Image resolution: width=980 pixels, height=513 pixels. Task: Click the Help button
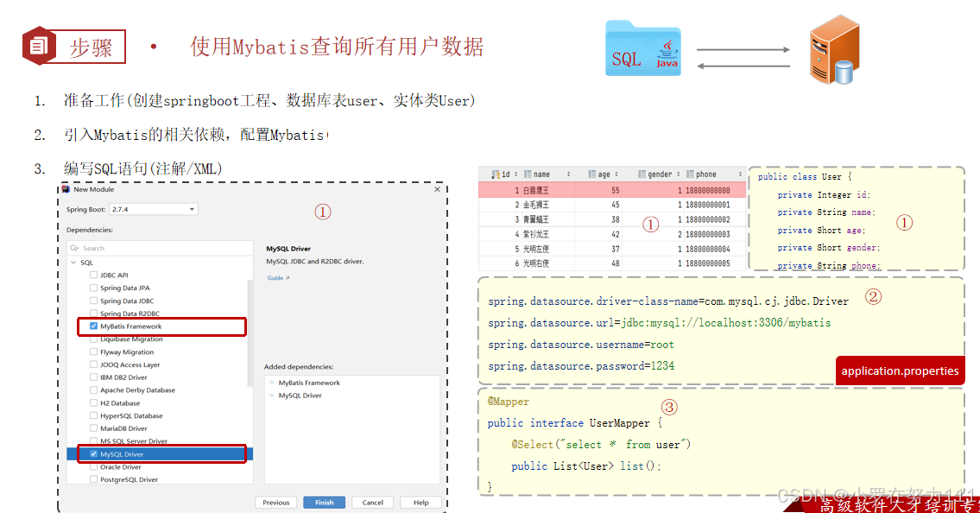pyautogui.click(x=421, y=503)
